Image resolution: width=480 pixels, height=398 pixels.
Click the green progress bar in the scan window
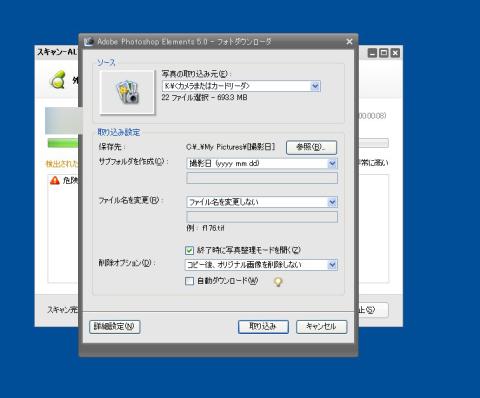pos(63,143)
